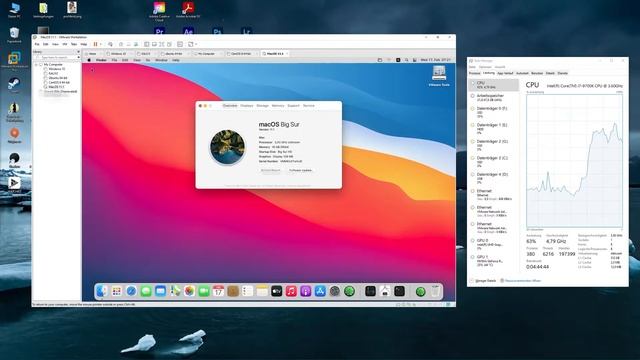
Task: Open Messages app in the dock
Action: [x=146, y=291]
